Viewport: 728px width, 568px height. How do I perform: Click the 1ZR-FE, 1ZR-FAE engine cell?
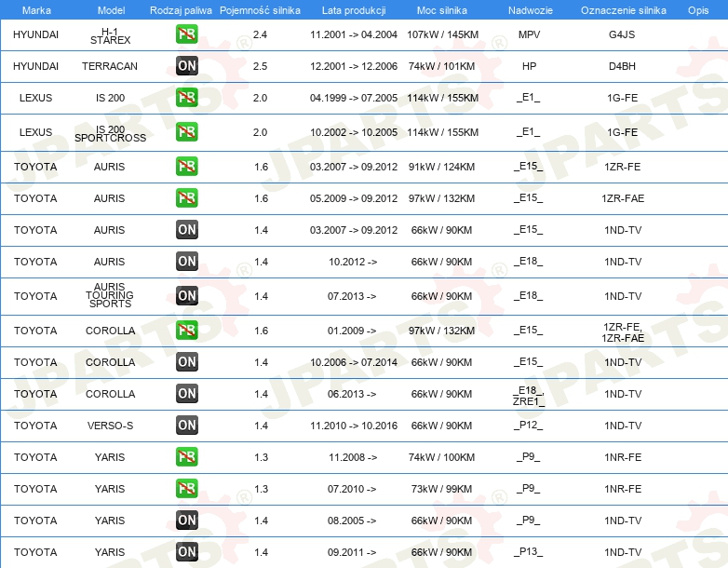623,332
